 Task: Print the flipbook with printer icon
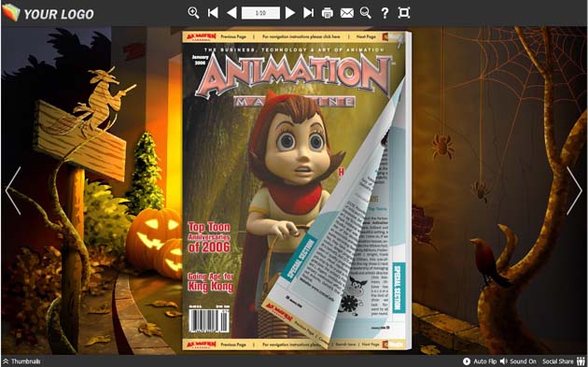pos(328,13)
